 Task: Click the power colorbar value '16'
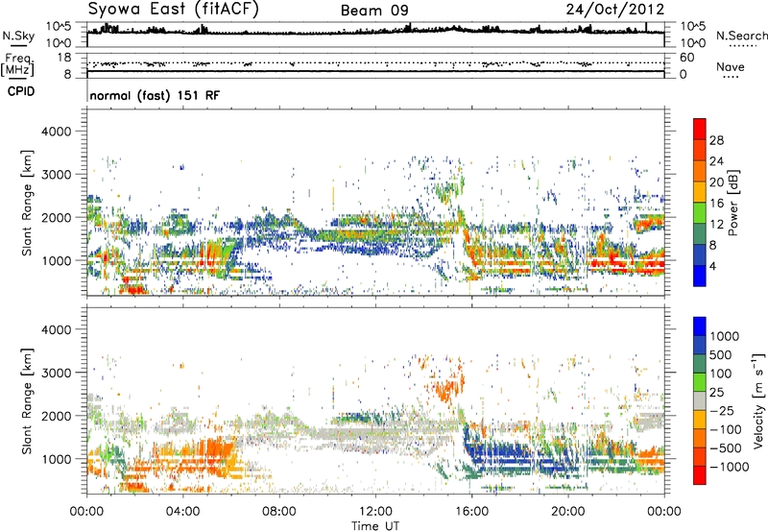tap(716, 204)
